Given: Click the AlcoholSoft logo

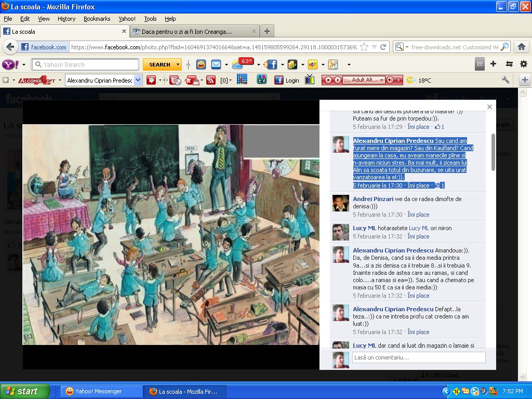Looking at the screenshot, I should [x=37, y=81].
